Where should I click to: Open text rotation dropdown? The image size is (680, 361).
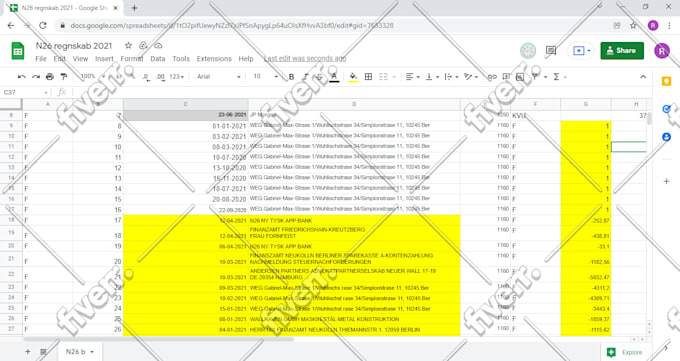click(471, 77)
